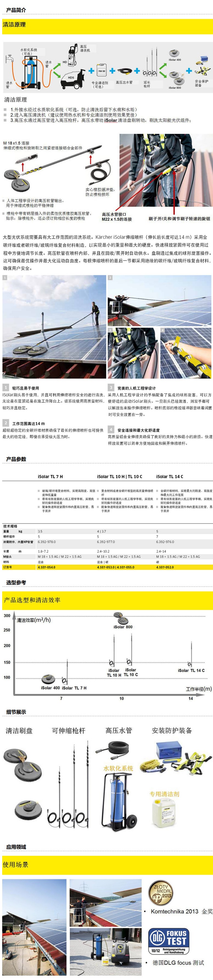The image size is (213, 980).
Task: Open the large solar roof usage-scene photo
Action: pos(34,927)
